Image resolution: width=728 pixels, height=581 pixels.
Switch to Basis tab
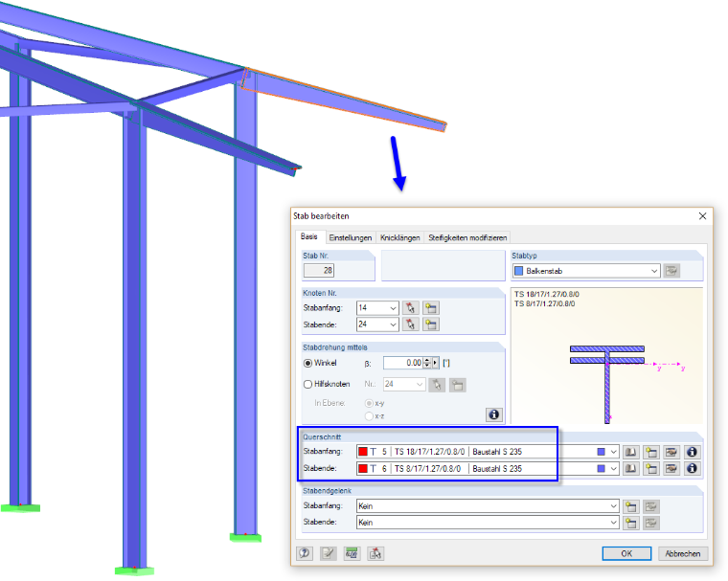coord(309,236)
